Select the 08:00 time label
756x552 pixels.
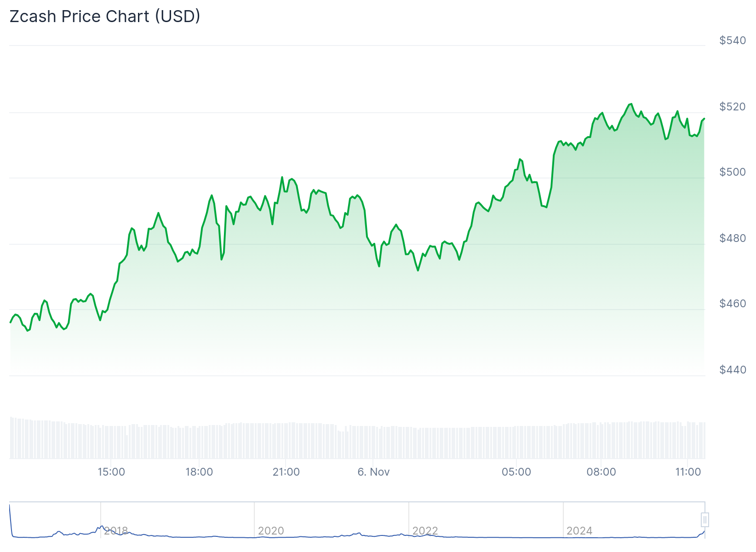pyautogui.click(x=601, y=471)
